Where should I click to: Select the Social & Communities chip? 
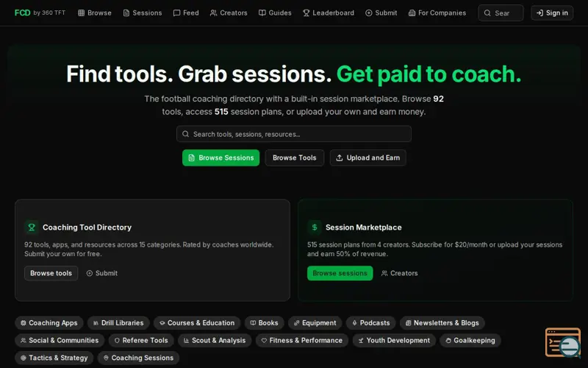click(x=60, y=341)
